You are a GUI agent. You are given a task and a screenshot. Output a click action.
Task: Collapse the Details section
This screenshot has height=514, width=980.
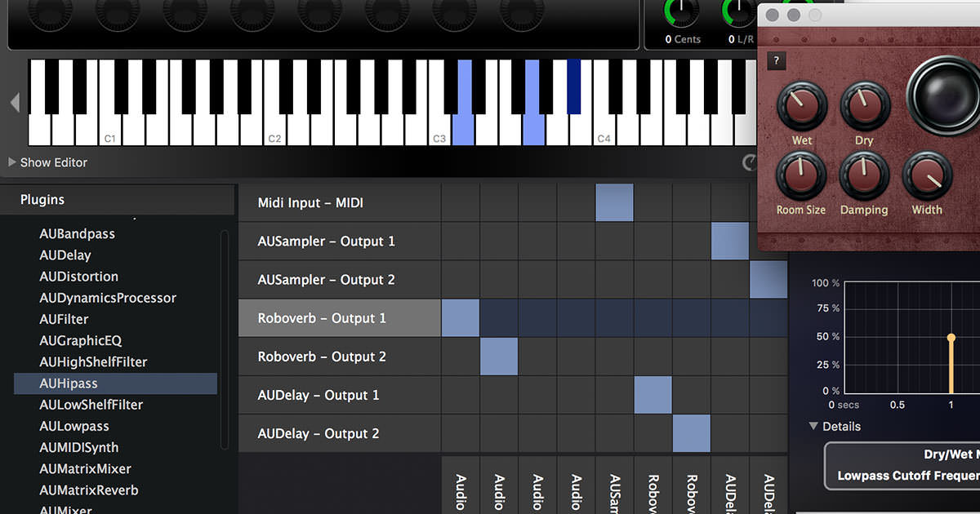pos(813,426)
